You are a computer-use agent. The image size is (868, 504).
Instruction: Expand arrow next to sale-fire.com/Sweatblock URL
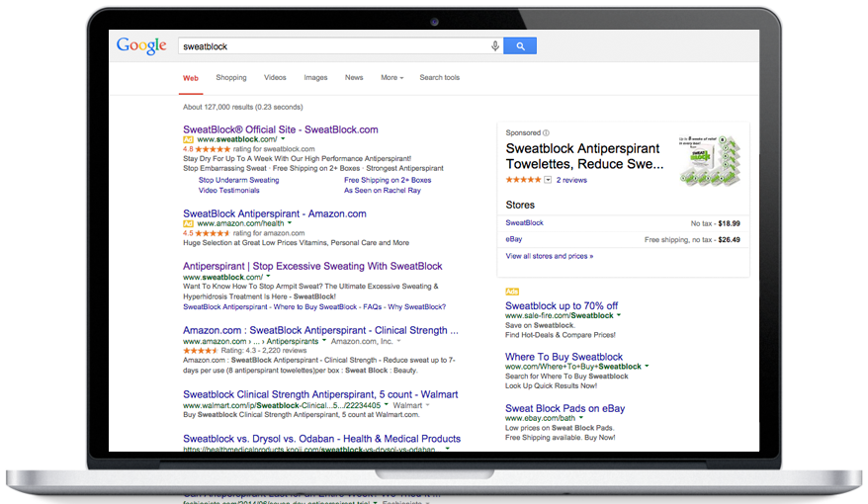[x=619, y=315]
